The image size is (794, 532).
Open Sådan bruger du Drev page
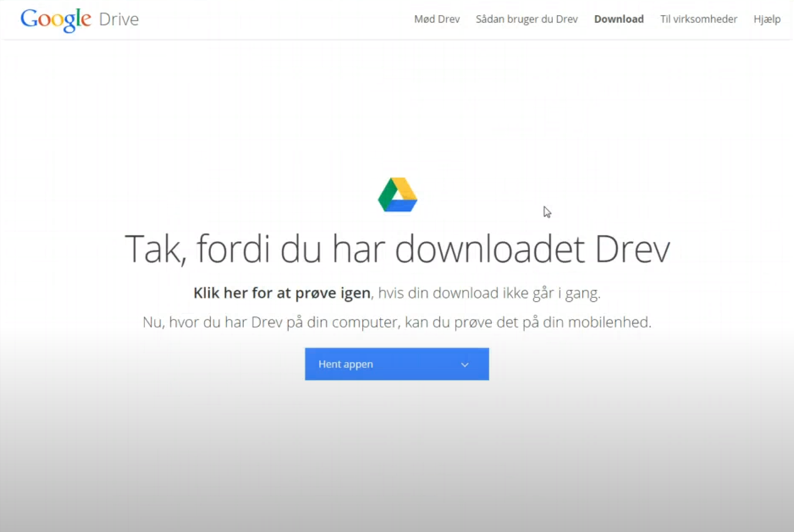coord(526,19)
